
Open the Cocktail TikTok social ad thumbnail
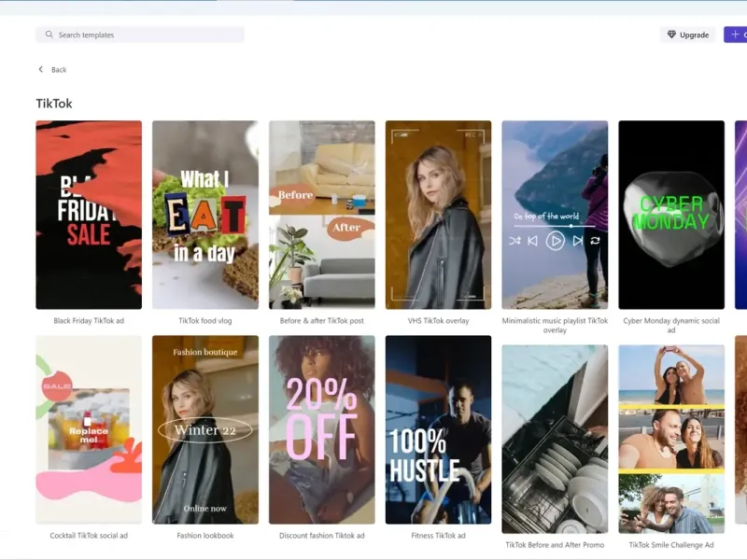[89, 429]
